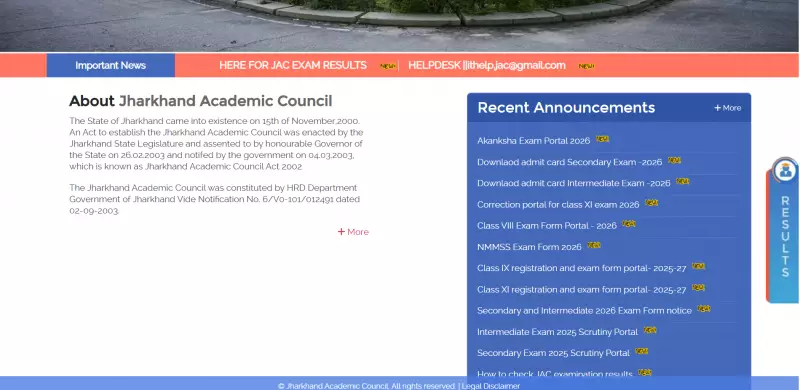Open Class VIII Exam Form Portal - 2026
Image resolution: width=800 pixels, height=390 pixels.
point(547,225)
